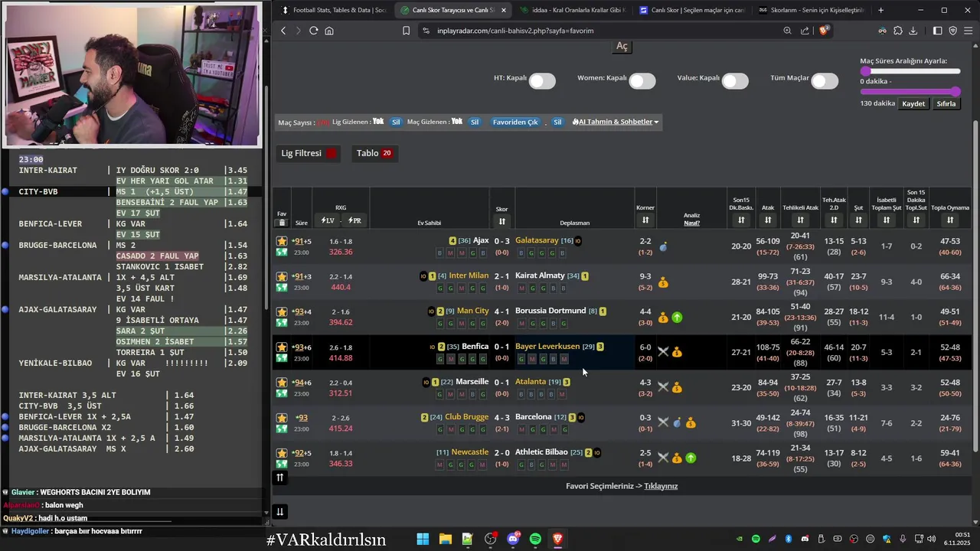This screenshot has width=980, height=551.
Task: Toggle the Value: Kapalı switch
Action: [735, 81]
